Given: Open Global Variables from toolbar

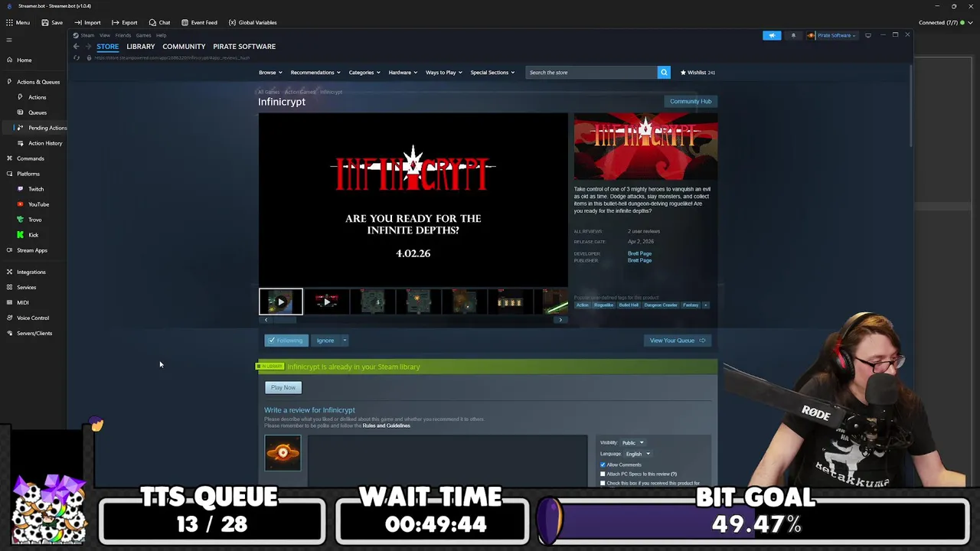Looking at the screenshot, I should tap(253, 22).
